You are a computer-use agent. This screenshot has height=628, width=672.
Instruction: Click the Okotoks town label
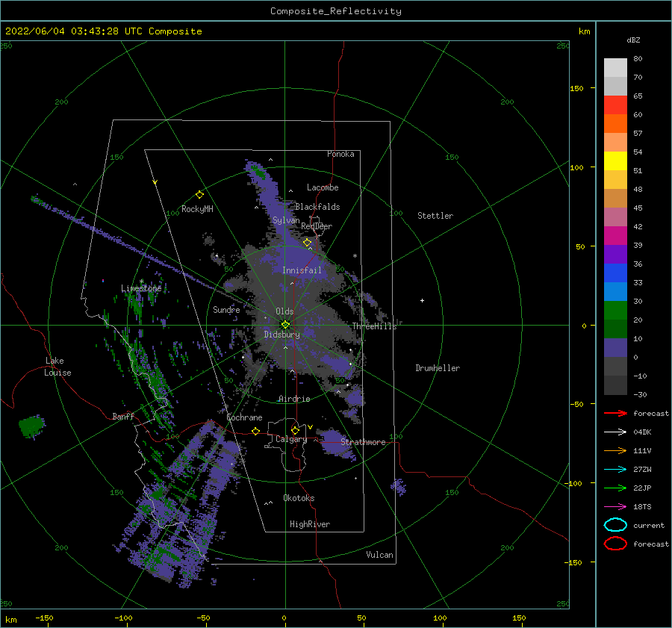[x=299, y=498]
